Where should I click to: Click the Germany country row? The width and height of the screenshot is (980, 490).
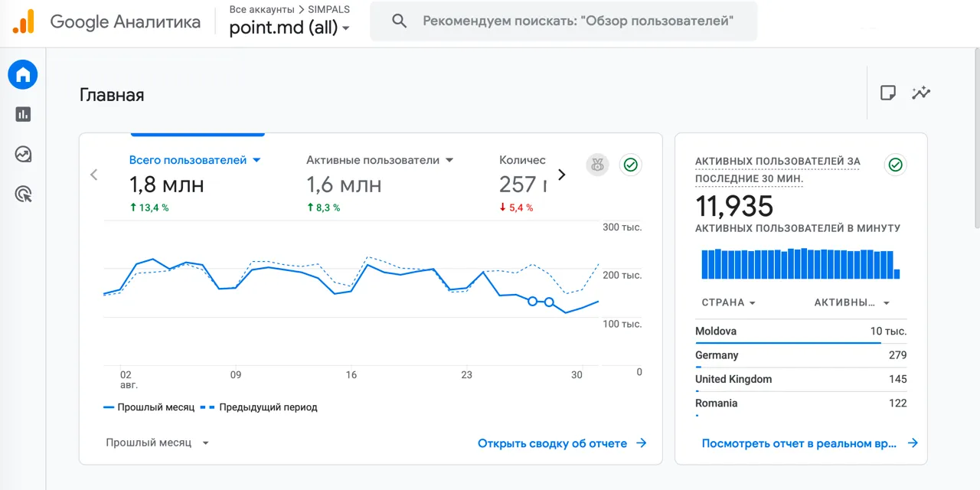(801, 356)
